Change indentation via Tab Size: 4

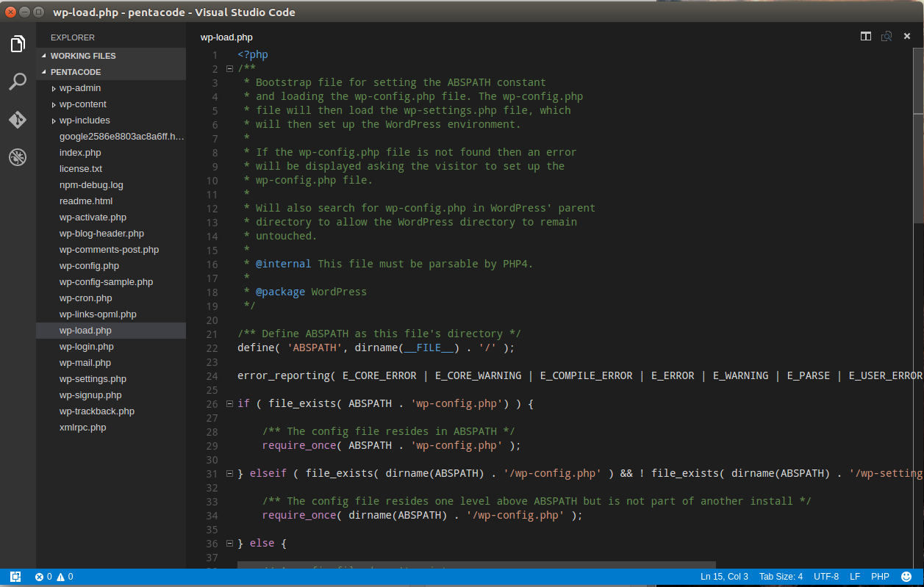(781, 577)
